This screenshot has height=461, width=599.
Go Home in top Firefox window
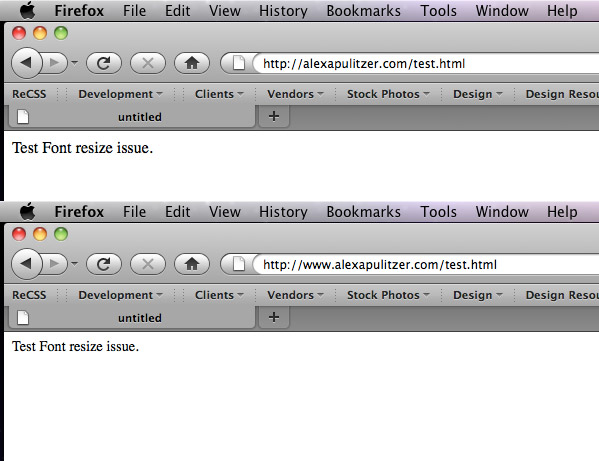[192, 63]
